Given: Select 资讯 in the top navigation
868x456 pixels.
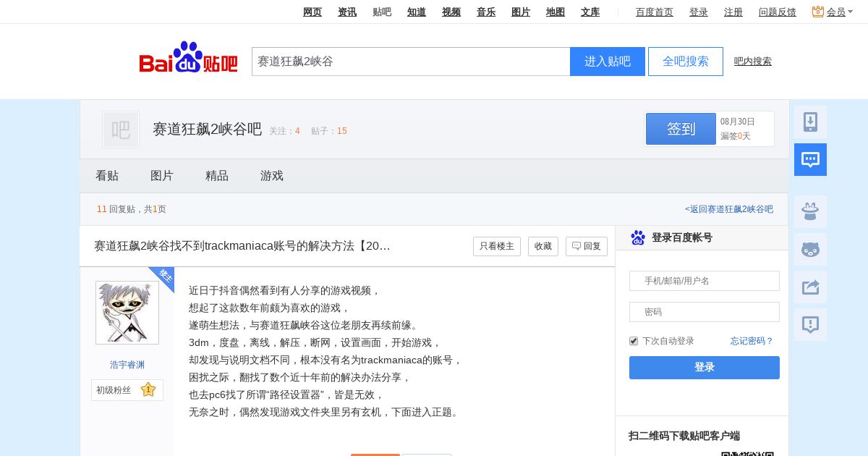Looking at the screenshot, I should (347, 12).
